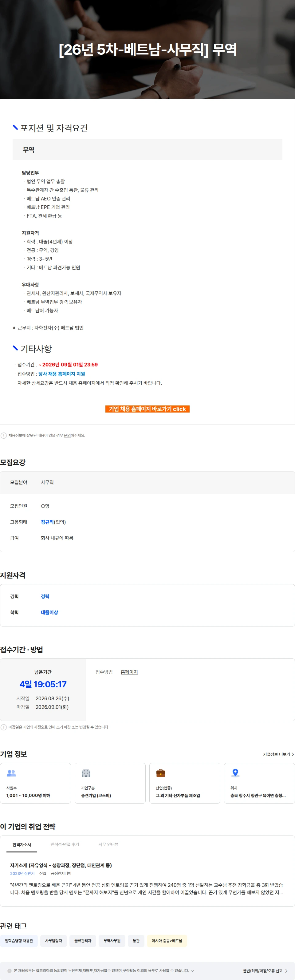Click the ~ 2026년 09월 01일 23:59 deadline text

[68, 365]
